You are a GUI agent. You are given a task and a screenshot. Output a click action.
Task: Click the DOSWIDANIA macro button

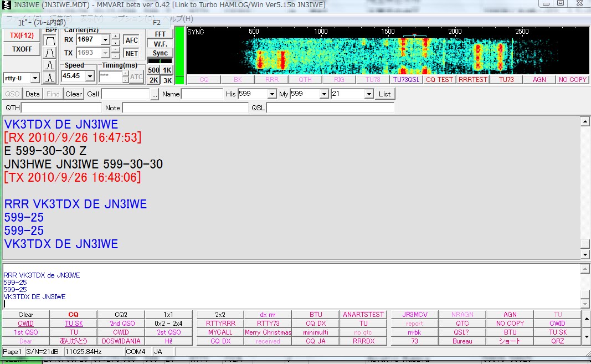(x=121, y=341)
